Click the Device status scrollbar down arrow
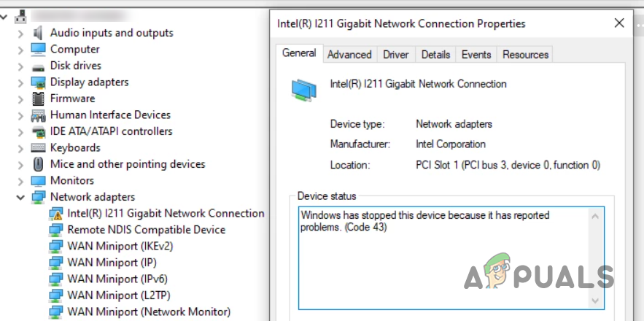Screen dimensions: 644x321 tap(596, 301)
